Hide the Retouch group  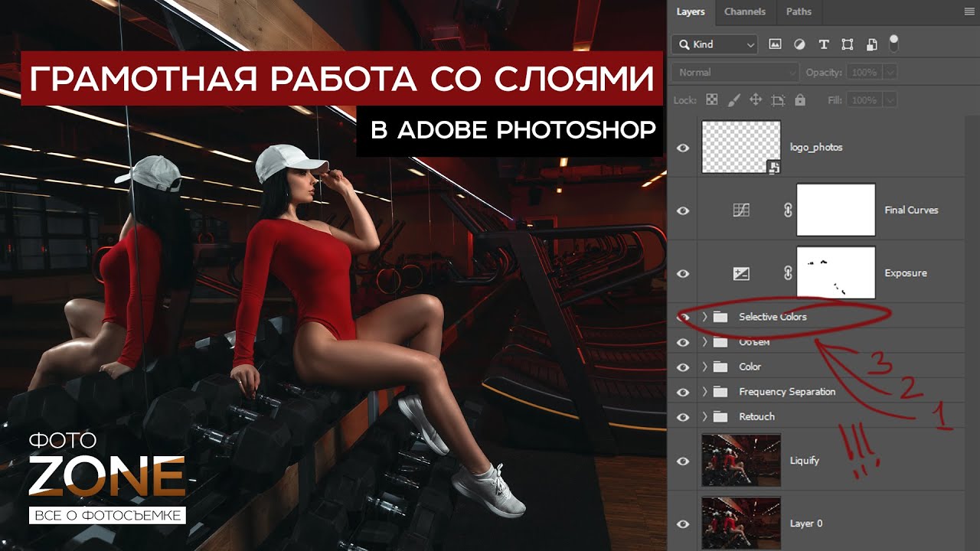(x=683, y=417)
